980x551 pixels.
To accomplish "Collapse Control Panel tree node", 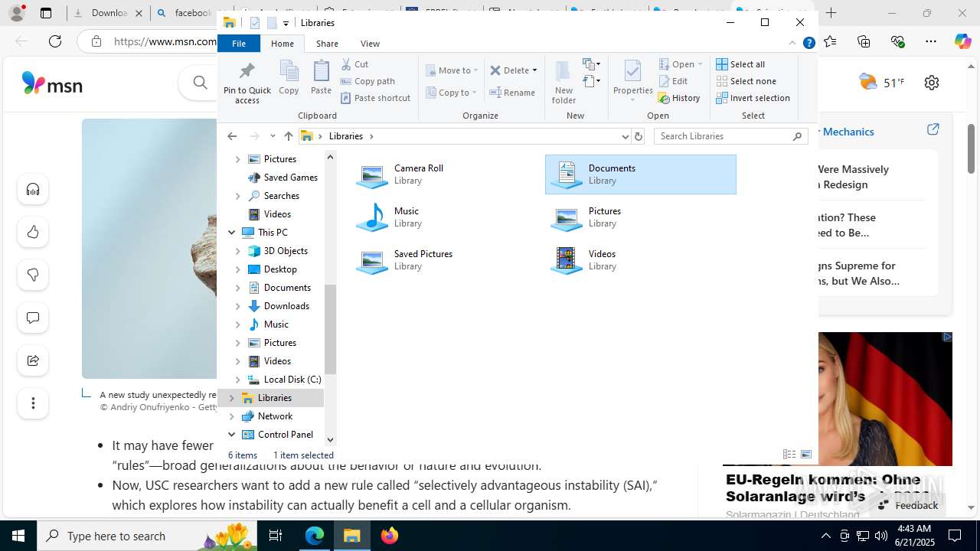I will [232, 435].
